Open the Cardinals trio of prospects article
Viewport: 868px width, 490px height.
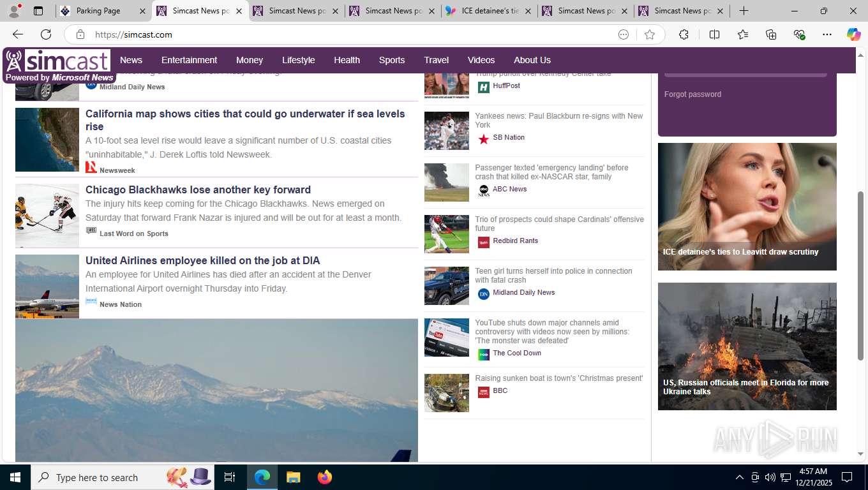pyautogui.click(x=559, y=224)
